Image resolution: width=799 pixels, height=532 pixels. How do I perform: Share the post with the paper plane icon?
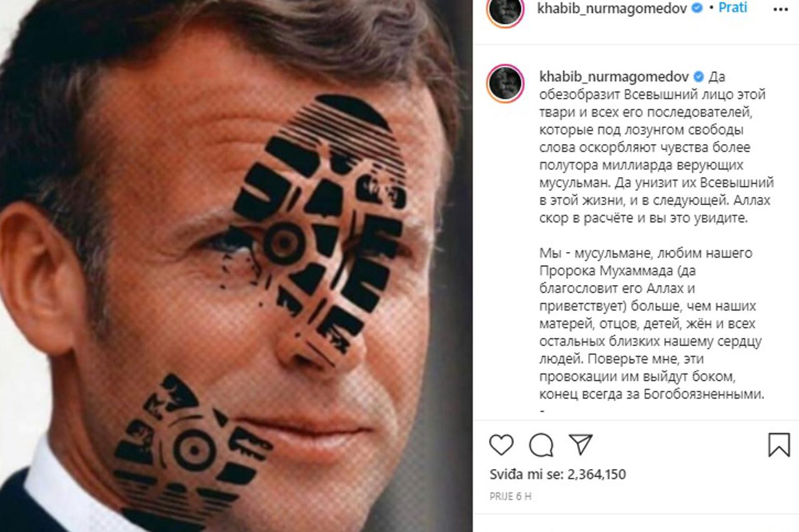581,445
